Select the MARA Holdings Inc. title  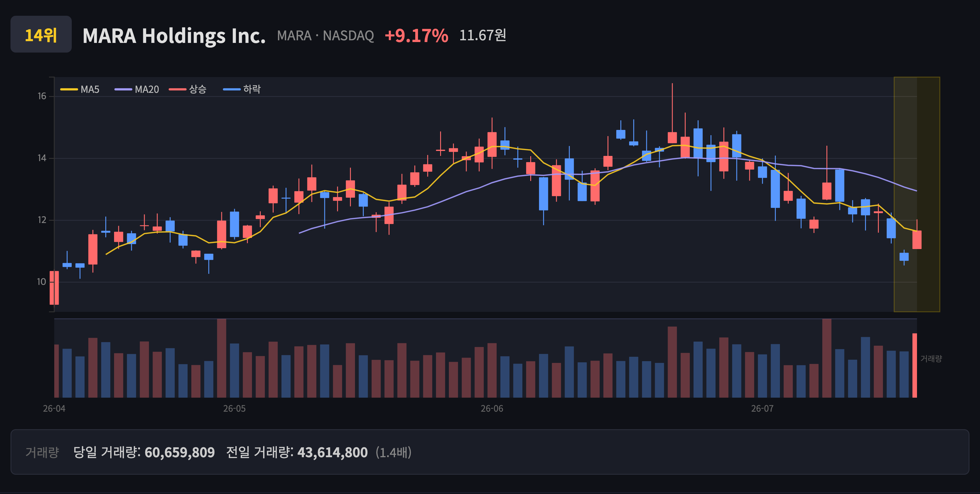pyautogui.click(x=174, y=36)
